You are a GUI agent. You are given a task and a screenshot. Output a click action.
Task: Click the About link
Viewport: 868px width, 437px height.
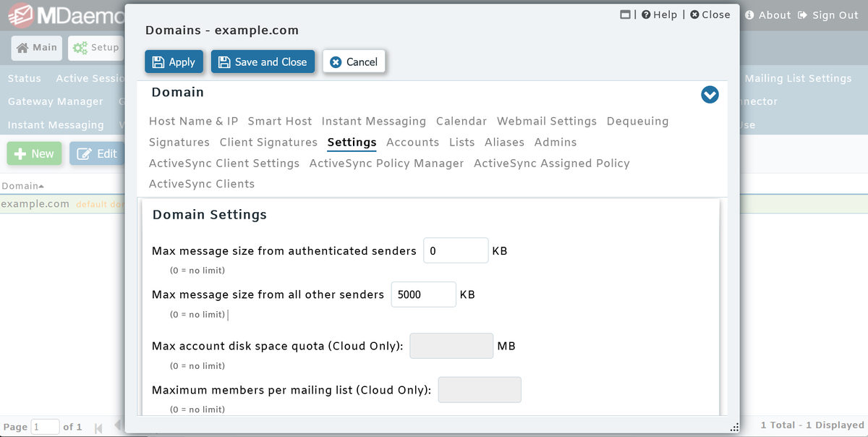768,14
